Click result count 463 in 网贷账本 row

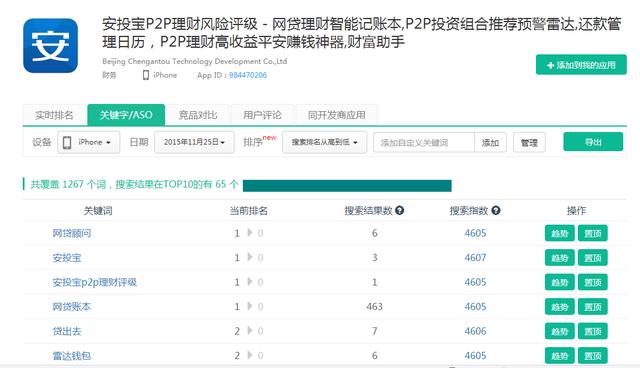coord(374,307)
